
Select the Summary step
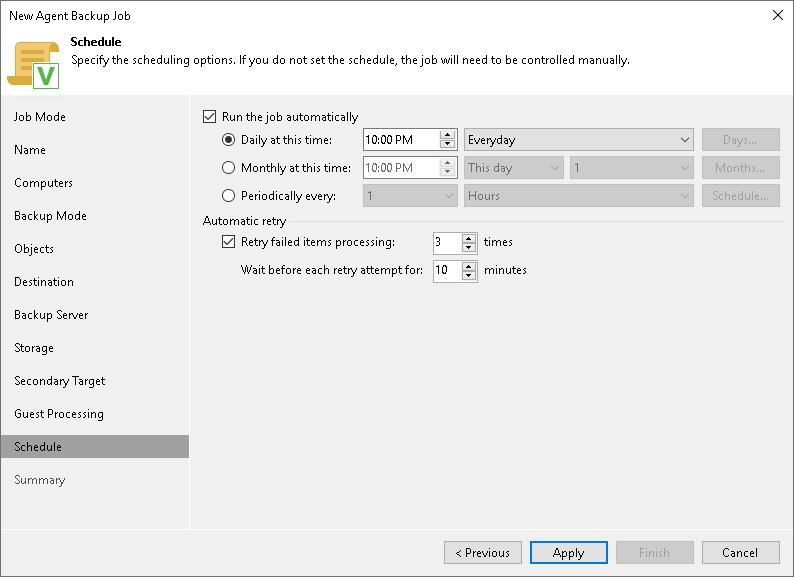tap(39, 480)
